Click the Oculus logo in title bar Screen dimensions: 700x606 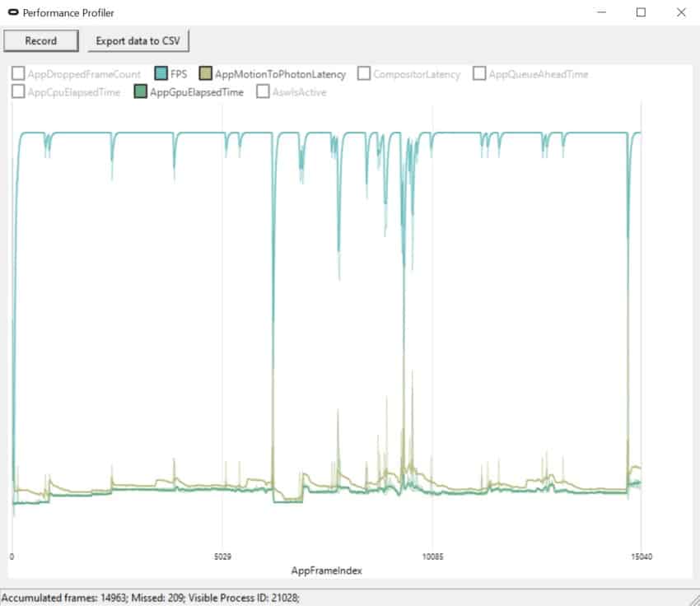click(13, 12)
